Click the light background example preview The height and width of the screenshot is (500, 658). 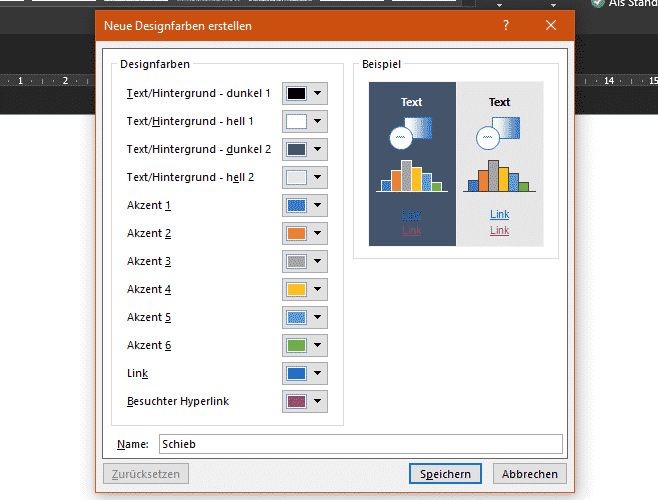pos(500,164)
